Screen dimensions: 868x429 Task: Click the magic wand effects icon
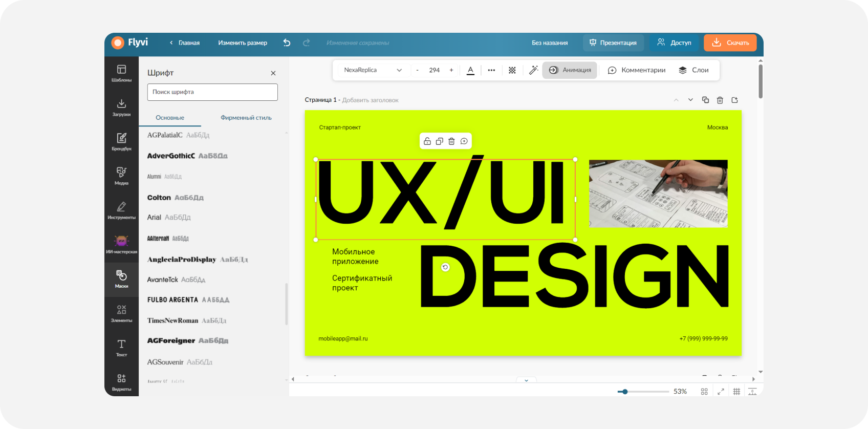point(533,70)
